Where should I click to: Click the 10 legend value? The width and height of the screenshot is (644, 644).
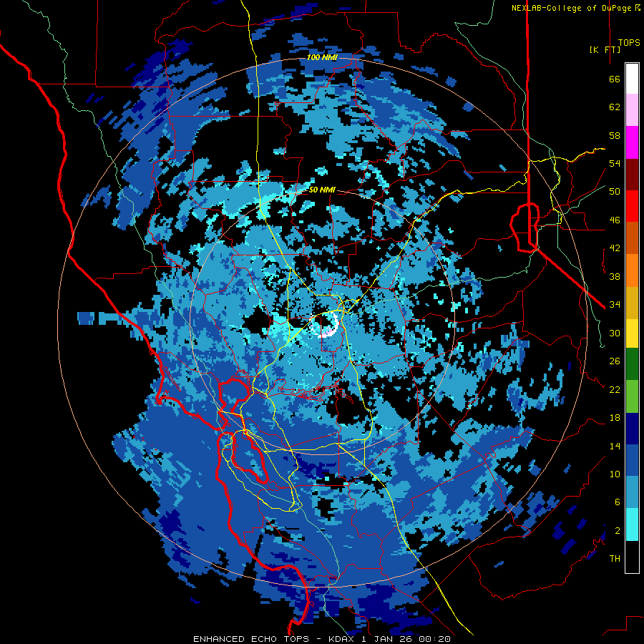click(x=615, y=474)
